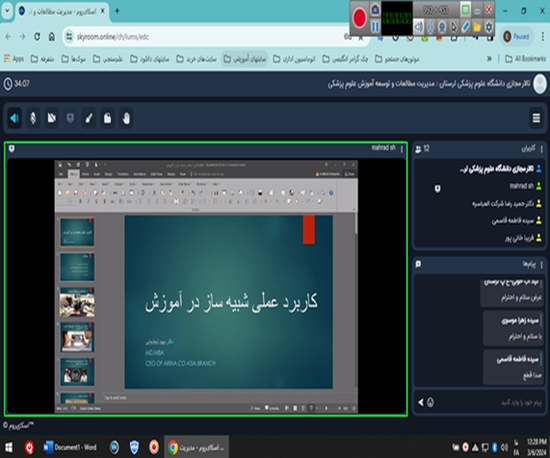Toggle recorder speaker audio capture

(418, 27)
